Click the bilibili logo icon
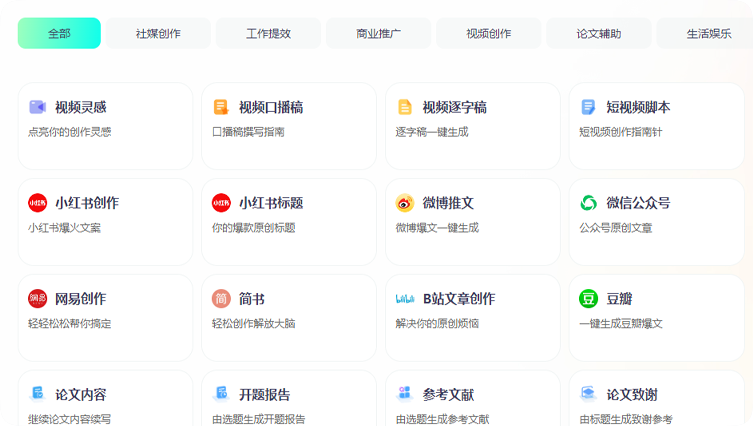This screenshot has width=753, height=426. pos(405,299)
